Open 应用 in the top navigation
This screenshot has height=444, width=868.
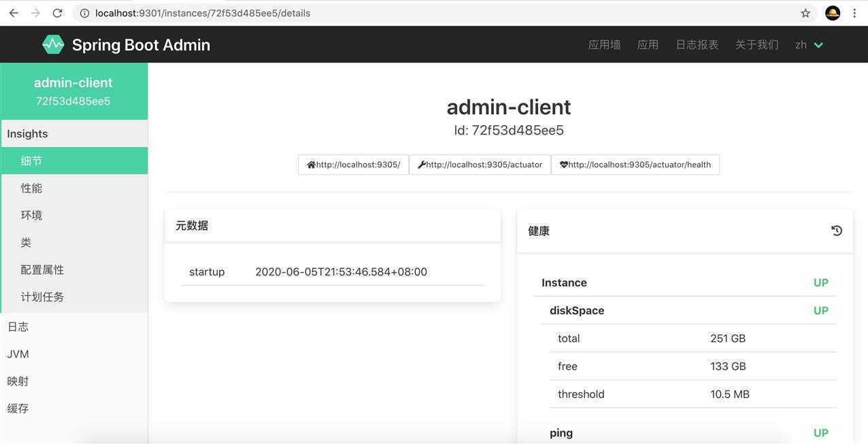coord(648,45)
